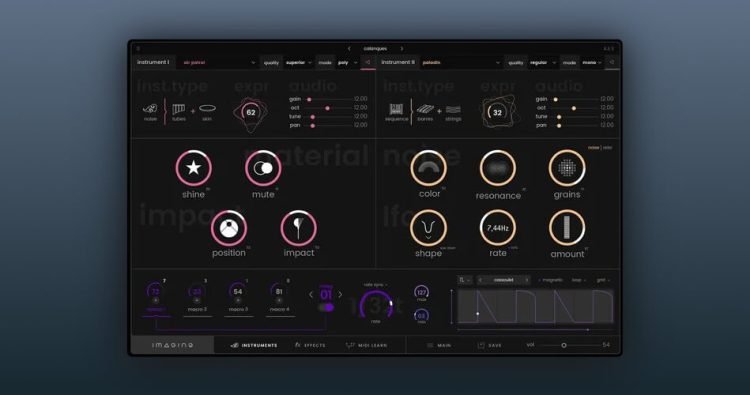Open the hamburger menu at top left
750x395 pixels.
tap(138, 49)
